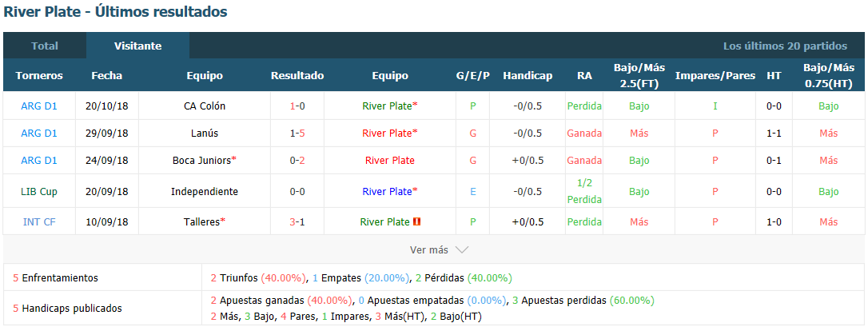Screen dimensions: 868x327
Task: Open the LIB Cup tournament link
Action: (x=38, y=191)
